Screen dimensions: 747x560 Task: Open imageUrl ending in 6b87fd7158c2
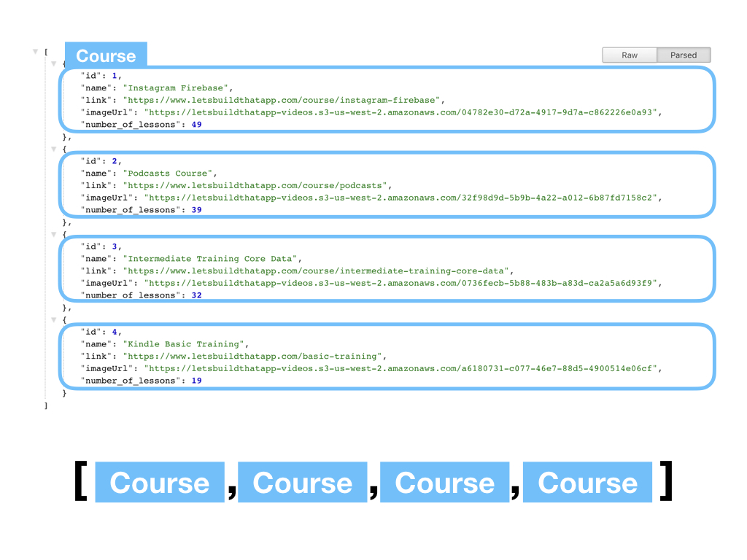[400, 198]
